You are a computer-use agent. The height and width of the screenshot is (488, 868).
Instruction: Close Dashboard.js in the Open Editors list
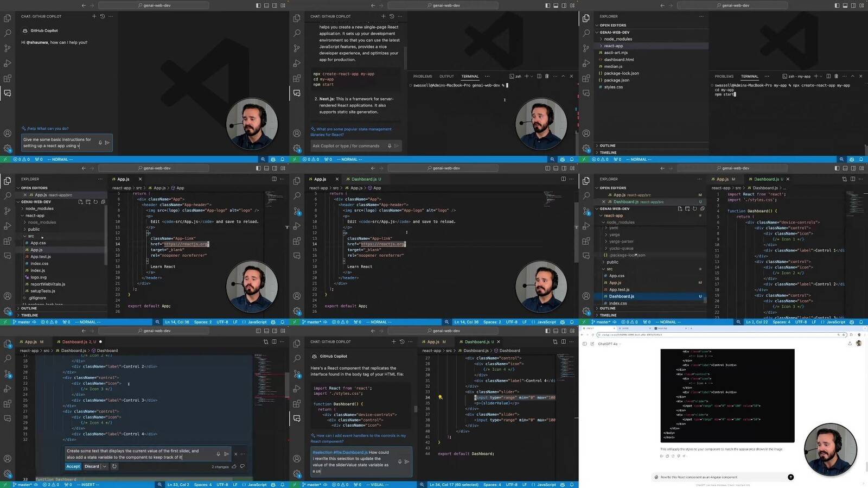[603, 202]
